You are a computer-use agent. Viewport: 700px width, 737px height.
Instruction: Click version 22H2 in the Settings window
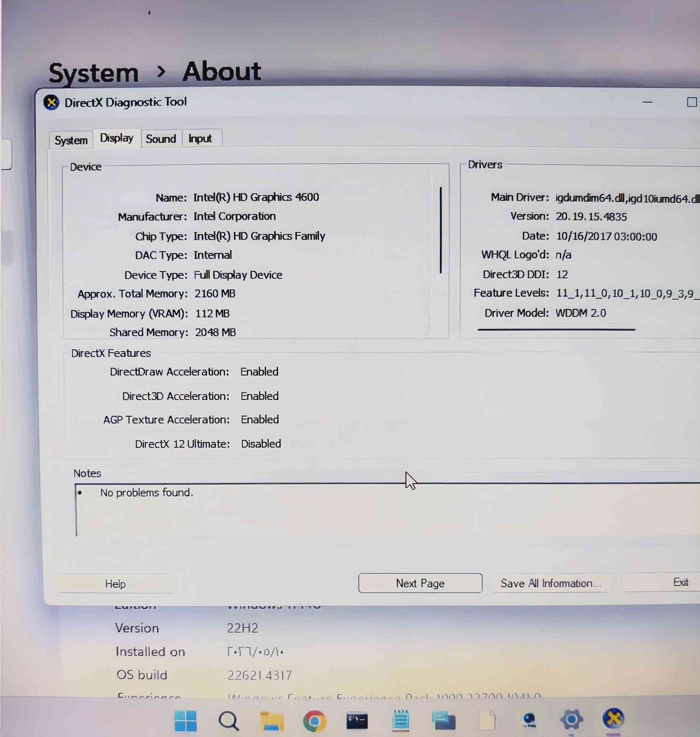242,628
